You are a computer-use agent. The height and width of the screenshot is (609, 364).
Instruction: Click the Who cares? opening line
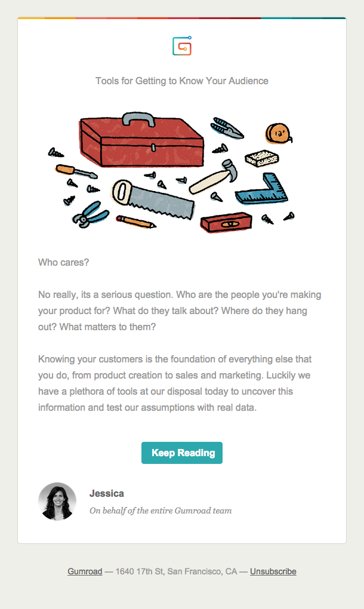(64, 262)
